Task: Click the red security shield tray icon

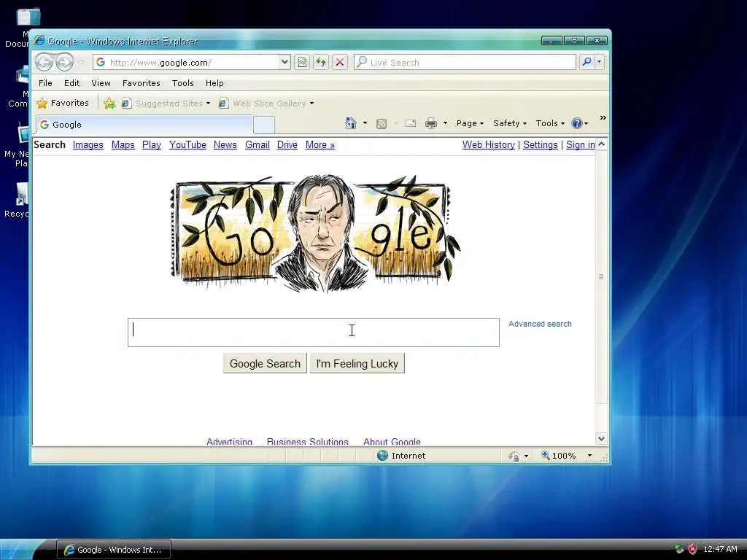Action: click(693, 549)
